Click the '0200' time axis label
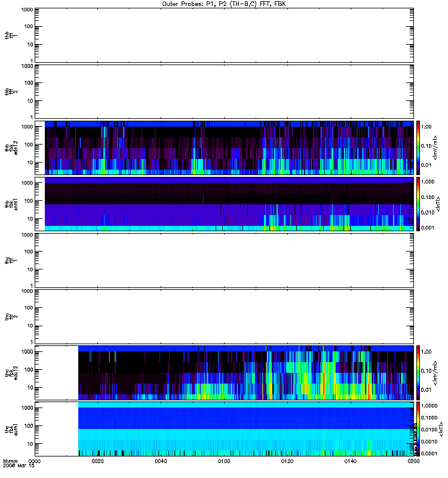This screenshot has width=448, height=478. pyautogui.click(x=413, y=461)
